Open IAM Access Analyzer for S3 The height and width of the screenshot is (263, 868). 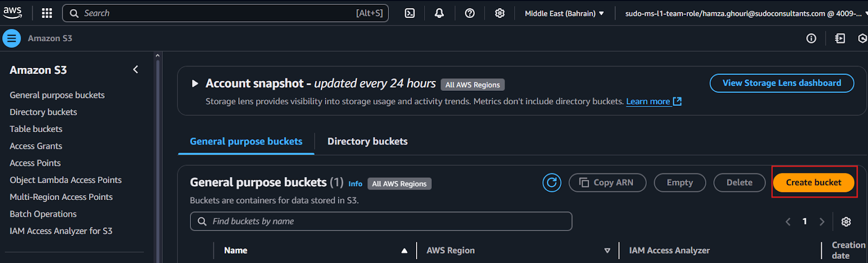(x=61, y=231)
